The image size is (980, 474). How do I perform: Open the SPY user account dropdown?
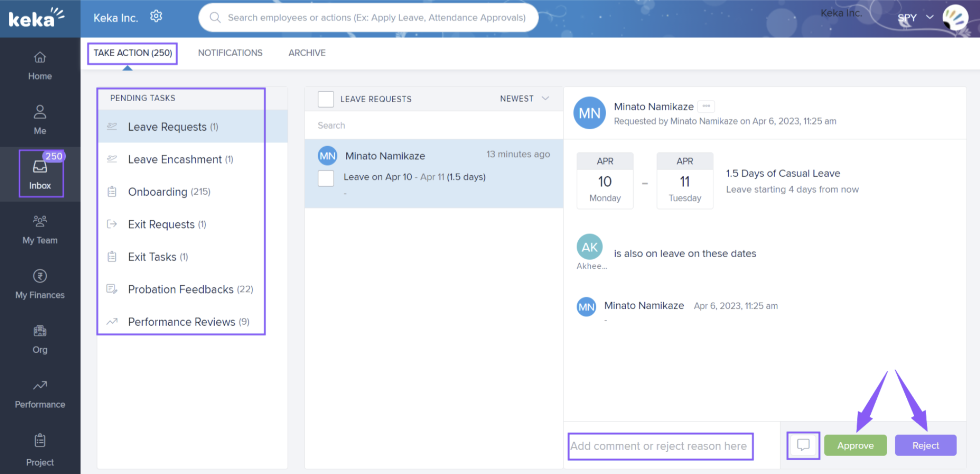tap(915, 17)
